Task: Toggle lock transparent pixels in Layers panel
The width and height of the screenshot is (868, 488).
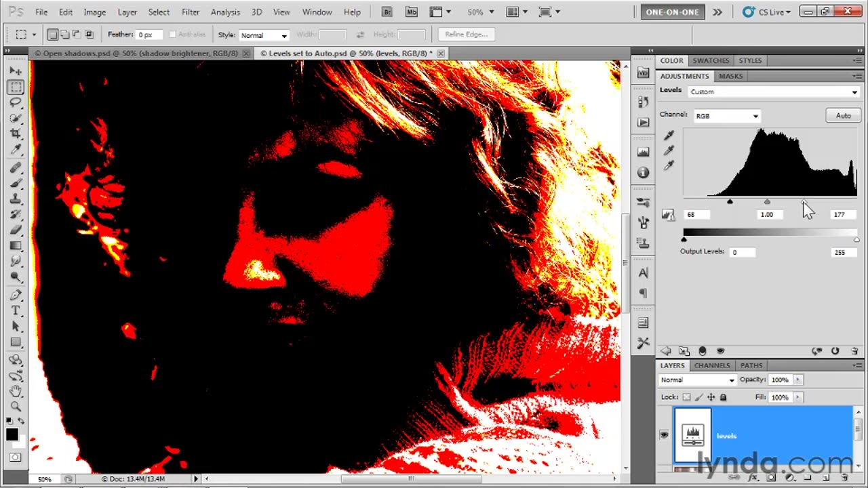Action: (x=687, y=397)
